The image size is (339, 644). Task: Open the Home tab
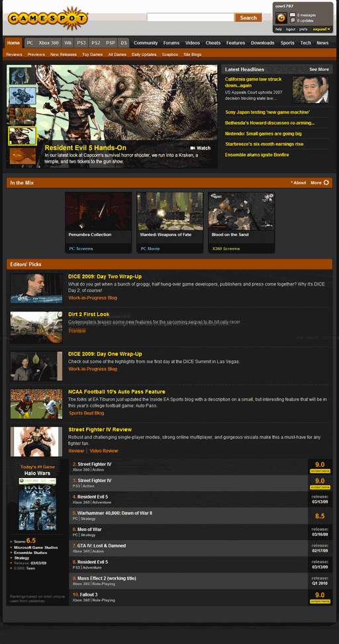[14, 43]
